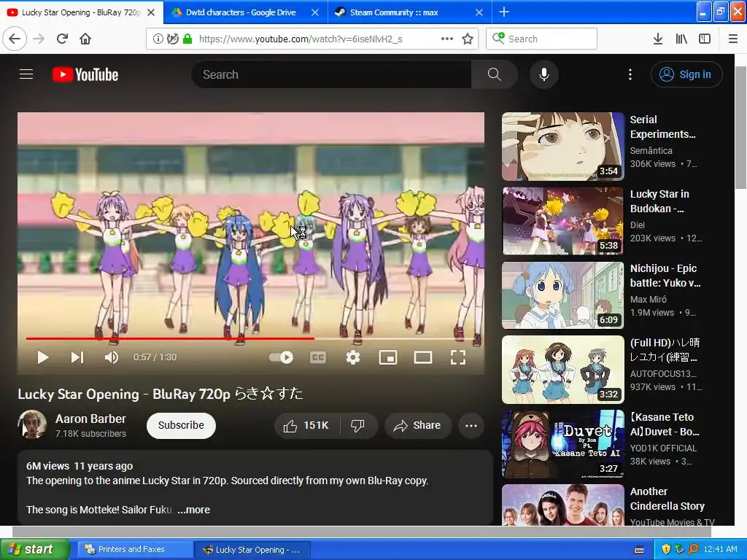The width and height of the screenshot is (747, 560).
Task: Enable miniplayer mode
Action: tap(388, 357)
